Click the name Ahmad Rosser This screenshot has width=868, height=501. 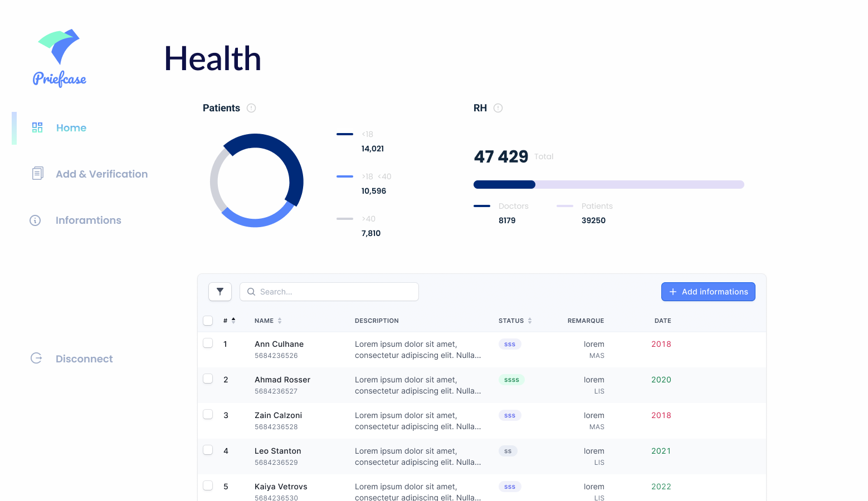point(282,380)
